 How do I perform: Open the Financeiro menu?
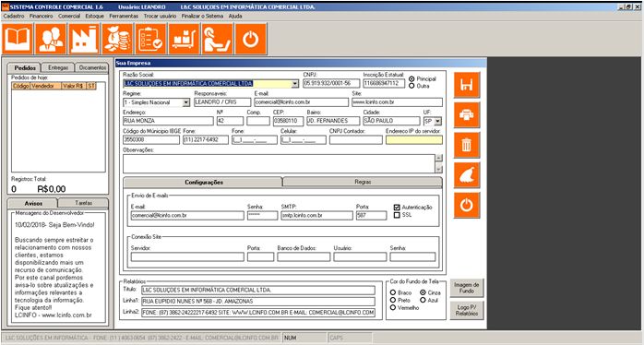tap(42, 16)
